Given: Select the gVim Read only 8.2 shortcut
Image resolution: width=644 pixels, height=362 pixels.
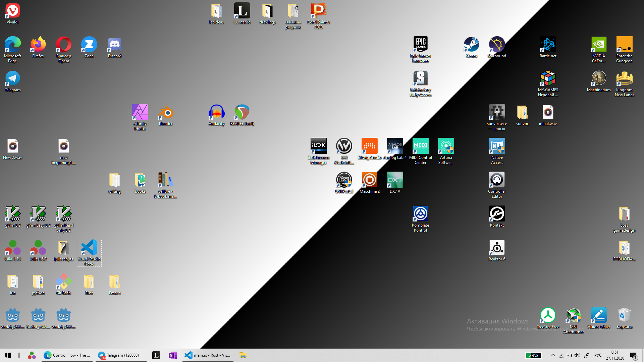Looking at the screenshot, I should tap(64, 219).
